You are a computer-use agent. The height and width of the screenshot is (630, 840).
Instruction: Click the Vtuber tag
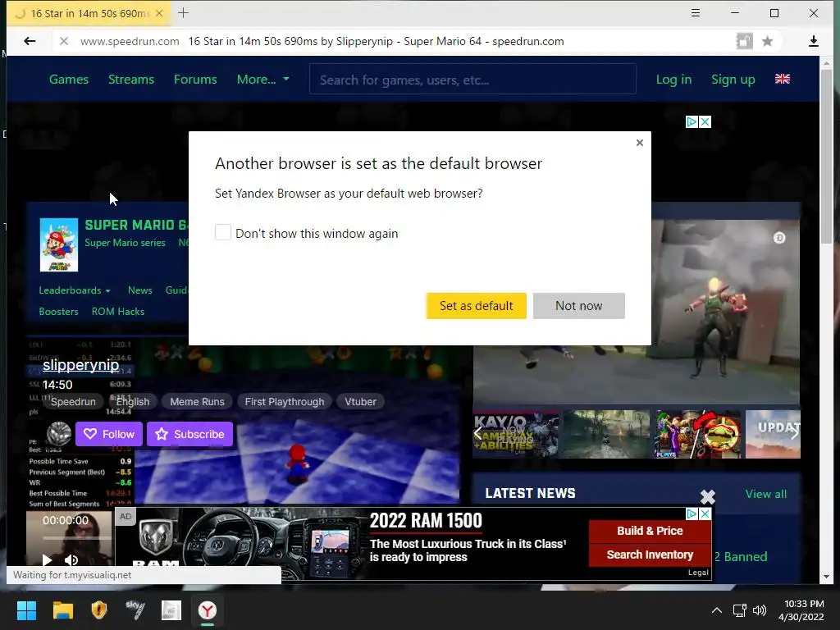(360, 402)
